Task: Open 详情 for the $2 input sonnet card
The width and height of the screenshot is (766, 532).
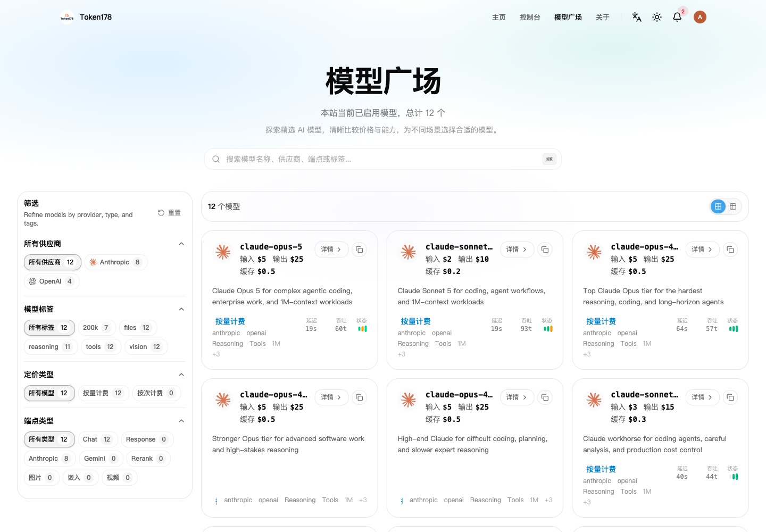Action: click(x=518, y=250)
